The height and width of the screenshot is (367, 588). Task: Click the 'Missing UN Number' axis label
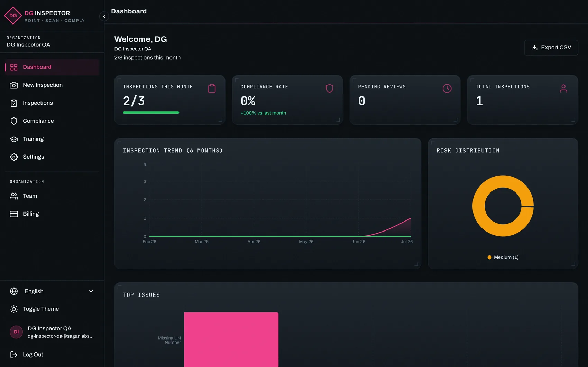click(x=169, y=340)
